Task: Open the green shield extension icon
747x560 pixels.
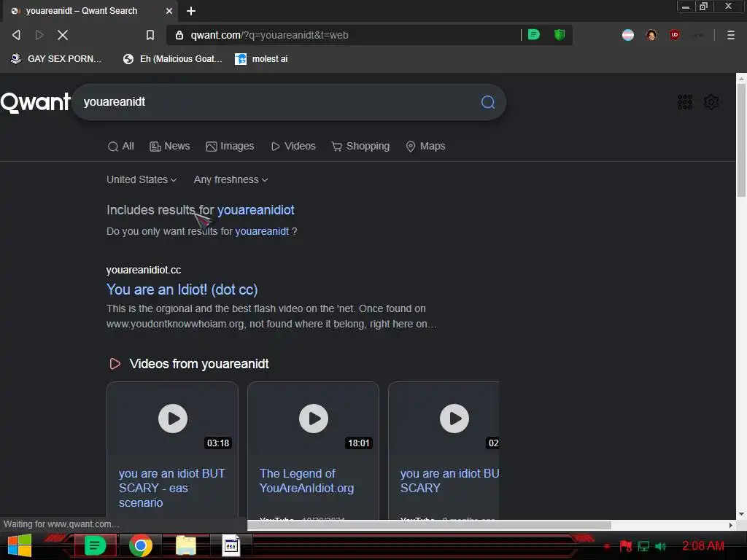Action: pyautogui.click(x=560, y=35)
